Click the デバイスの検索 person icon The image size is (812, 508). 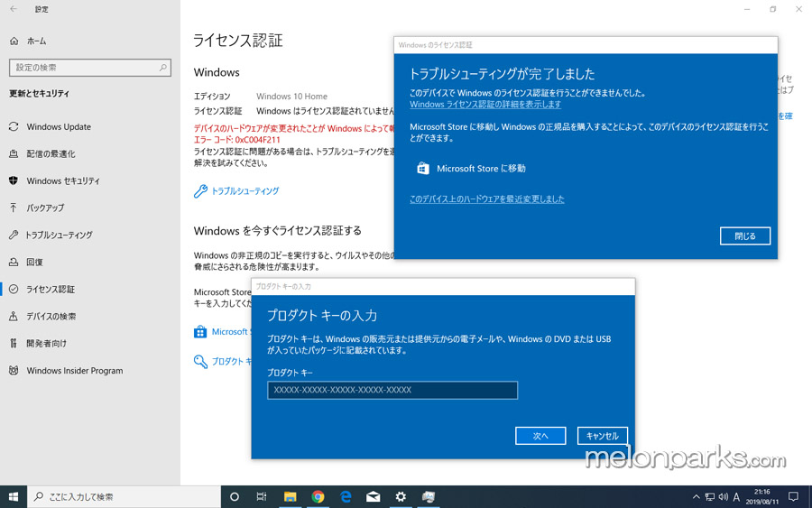point(14,316)
